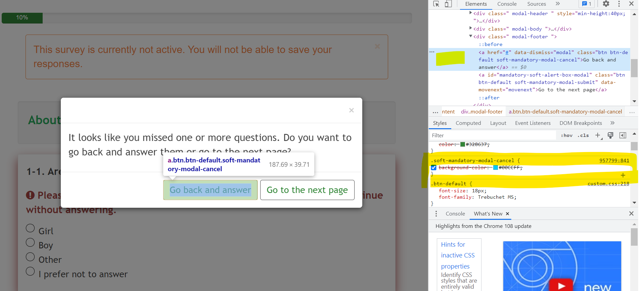Open DevTools settings gear
The width and height of the screenshot is (644, 291).
[606, 4]
